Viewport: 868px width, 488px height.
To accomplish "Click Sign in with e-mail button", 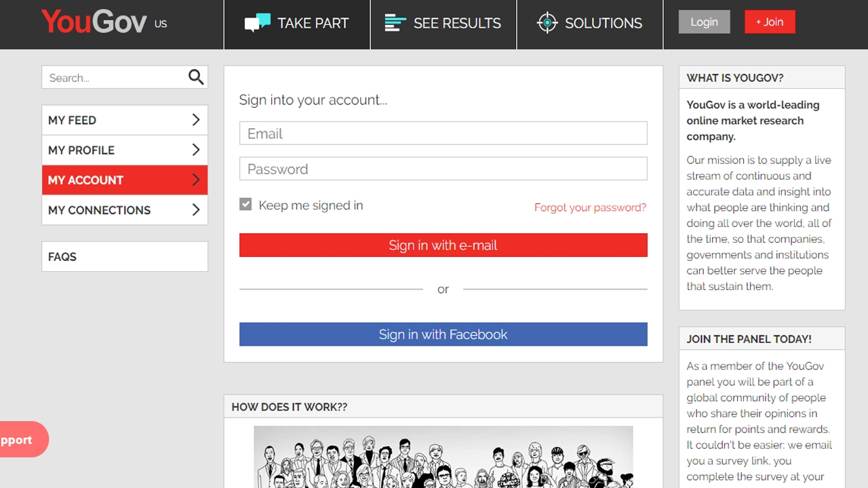I will (x=443, y=245).
